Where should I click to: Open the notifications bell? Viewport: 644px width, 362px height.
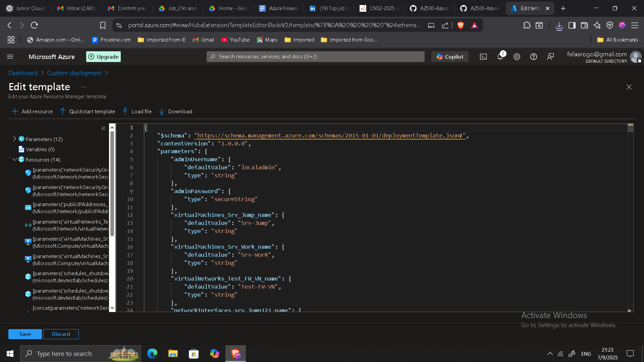(500, 57)
